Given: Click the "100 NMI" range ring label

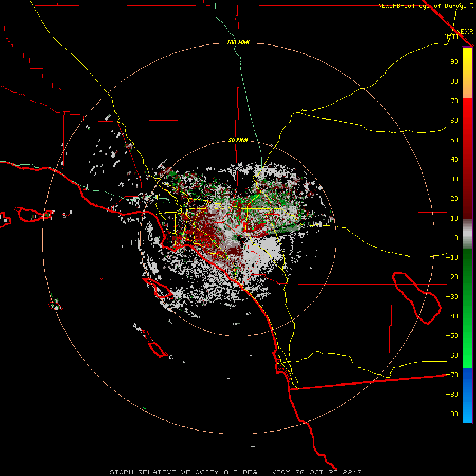Looking at the screenshot, I should point(238,42).
